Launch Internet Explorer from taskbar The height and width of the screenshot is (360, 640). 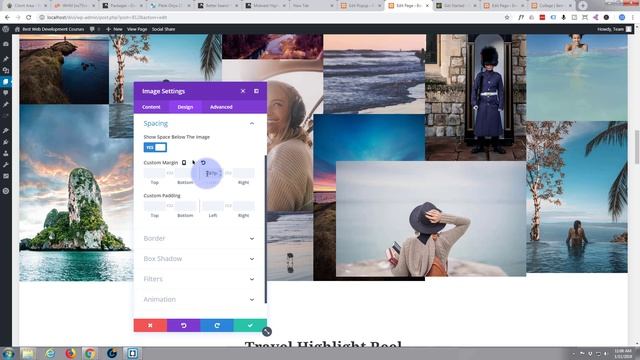point(50,353)
